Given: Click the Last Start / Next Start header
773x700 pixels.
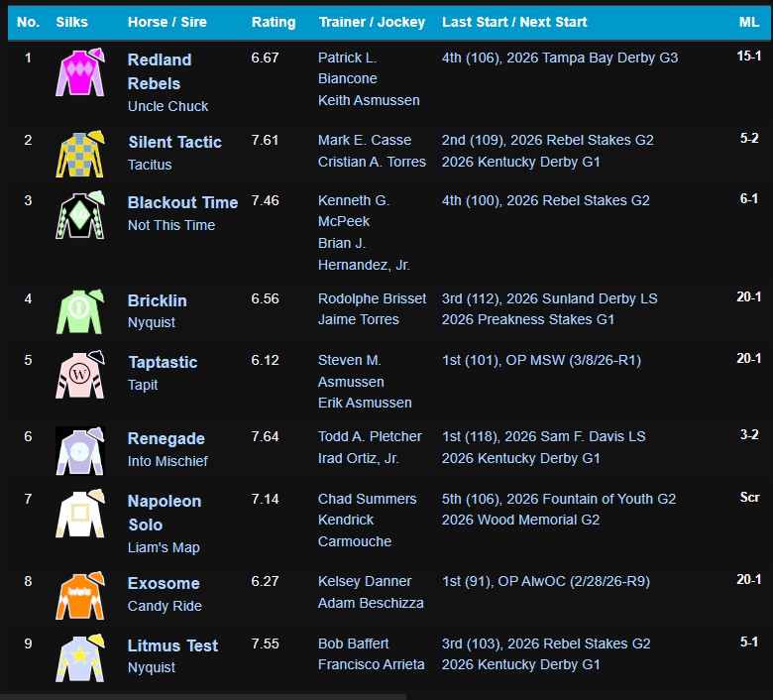Looking at the screenshot, I should [514, 22].
